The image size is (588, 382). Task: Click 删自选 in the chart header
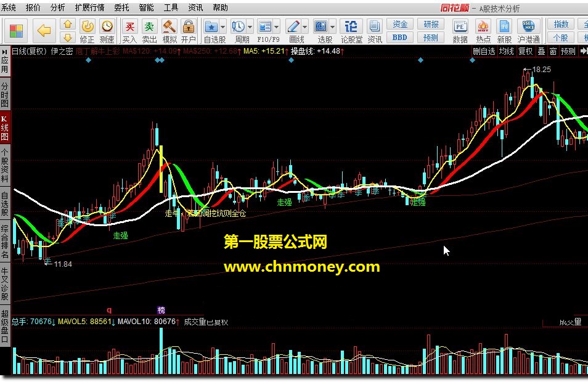pyautogui.click(x=484, y=51)
